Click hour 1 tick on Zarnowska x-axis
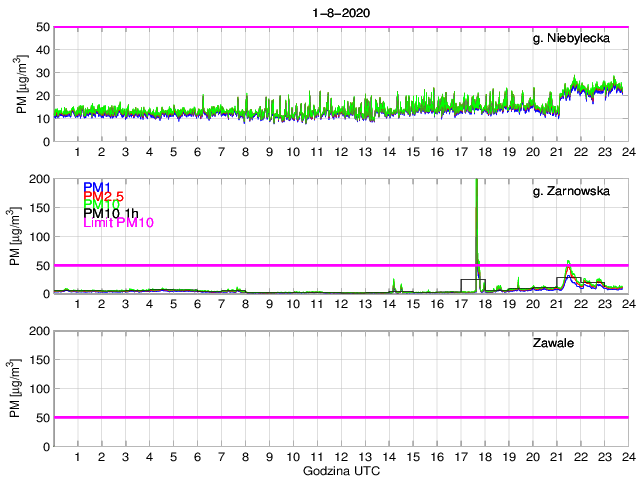This screenshot has height=480, width=640. 78,304
